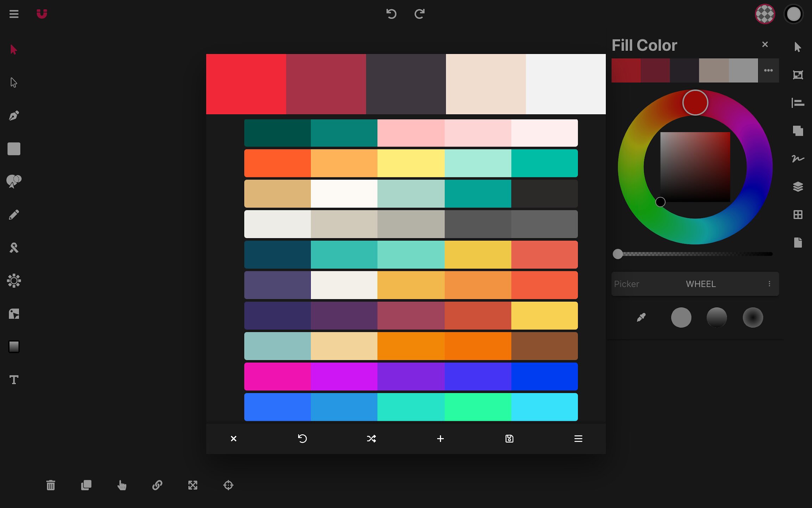Open the Align panel tab
The width and height of the screenshot is (812, 508).
798,103
